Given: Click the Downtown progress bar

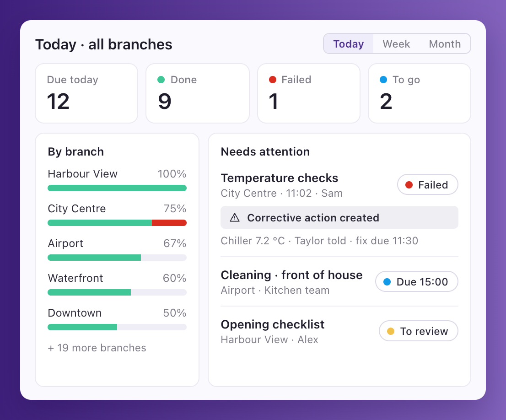Looking at the screenshot, I should [117, 327].
